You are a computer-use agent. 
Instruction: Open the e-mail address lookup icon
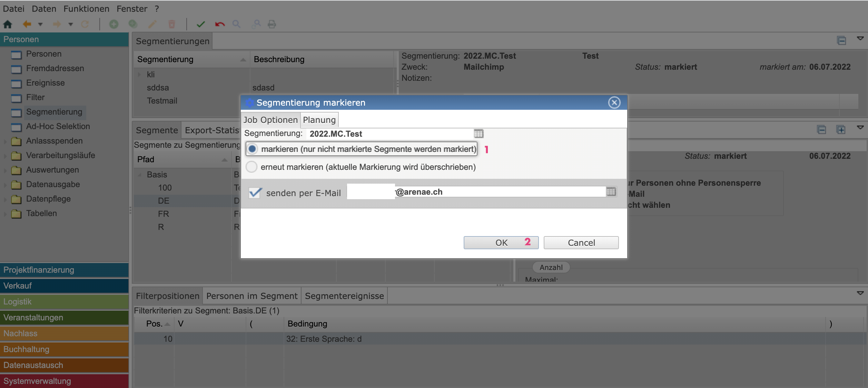pos(611,192)
